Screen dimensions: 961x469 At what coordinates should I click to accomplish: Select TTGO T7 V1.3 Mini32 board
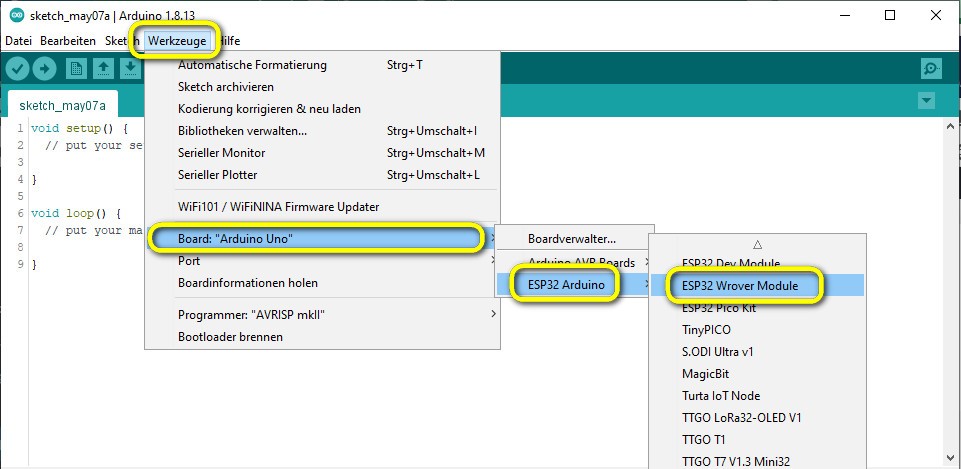click(757, 462)
